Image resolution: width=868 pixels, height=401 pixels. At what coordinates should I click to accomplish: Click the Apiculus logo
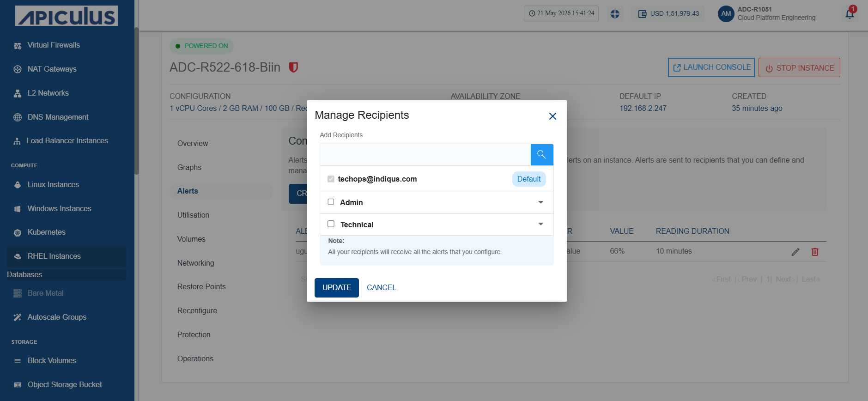pos(67,16)
